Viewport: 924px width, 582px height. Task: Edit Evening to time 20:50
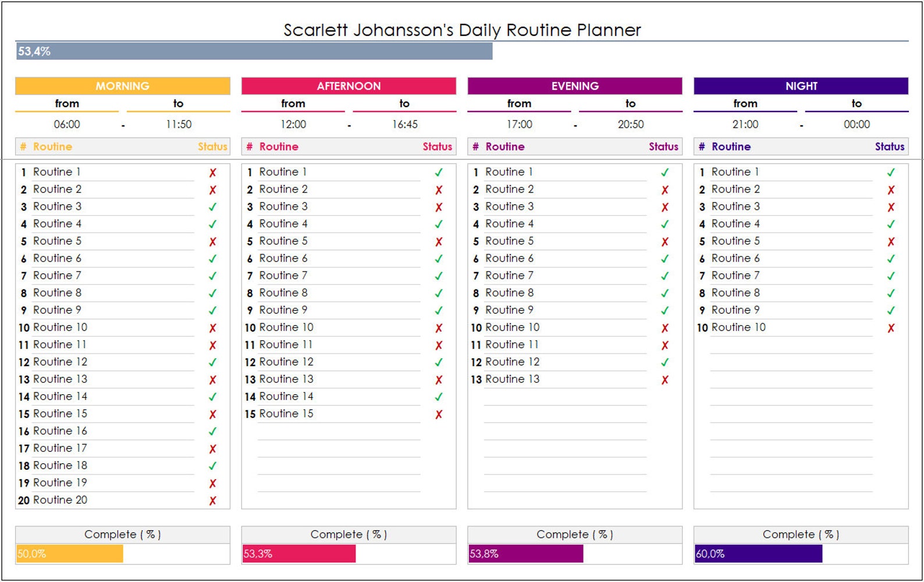631,124
